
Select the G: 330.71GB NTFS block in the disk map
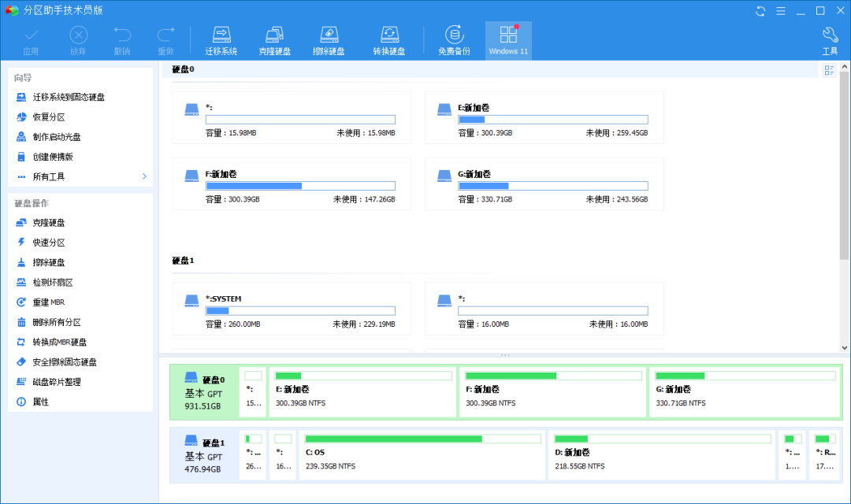(745, 392)
